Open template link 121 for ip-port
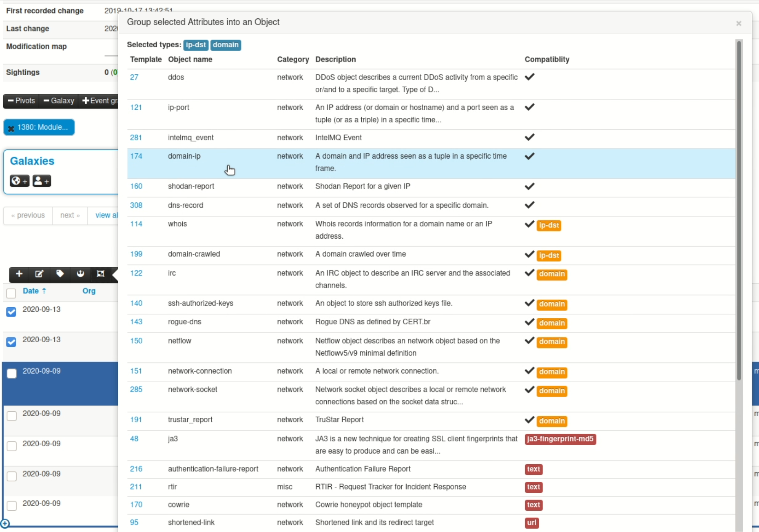 (136, 108)
